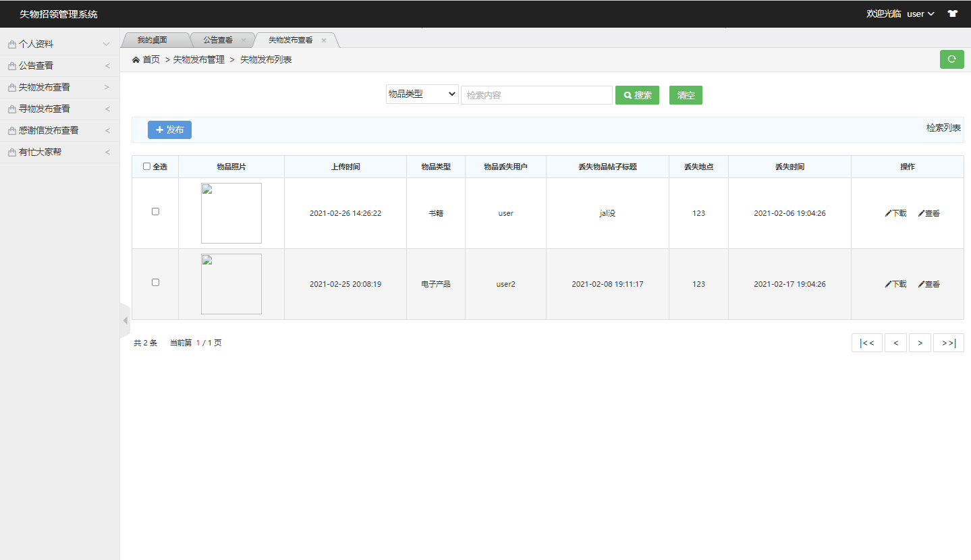Tick the checkbox for the 电子产品 row
Image resolution: width=971 pixels, height=560 pixels.
click(x=155, y=282)
